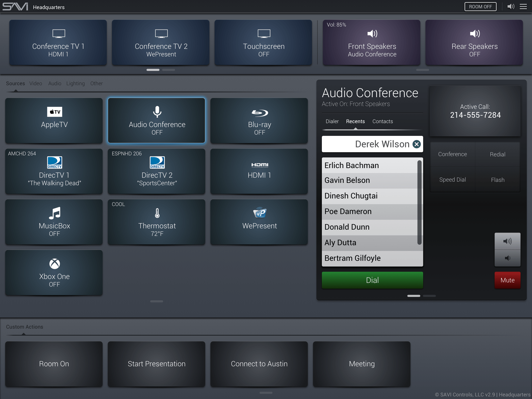Viewport: 532px width, 399px height.
Task: Open the Lighting tab
Action: (x=75, y=83)
